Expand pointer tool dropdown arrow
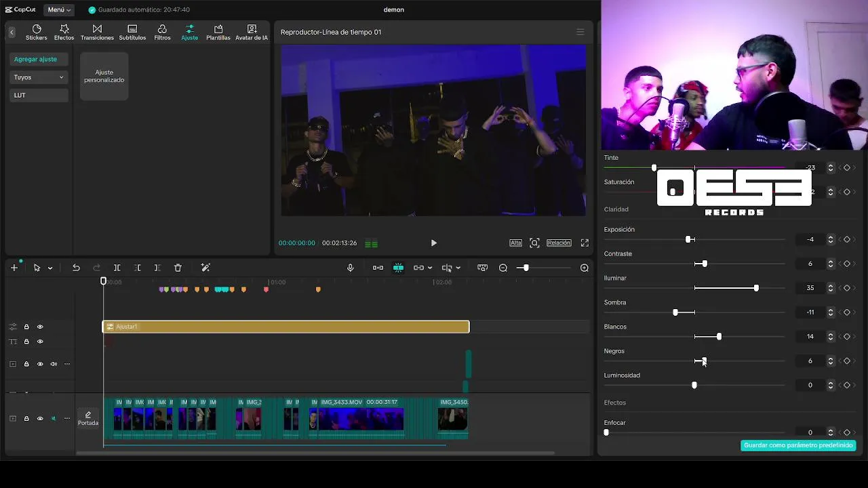868x488 pixels. pyautogui.click(x=50, y=268)
